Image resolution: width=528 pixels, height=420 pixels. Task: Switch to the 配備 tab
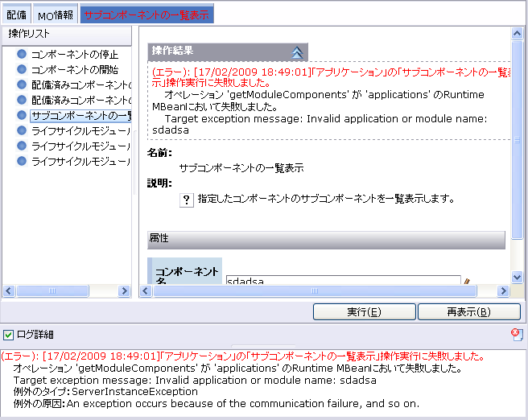[16, 14]
